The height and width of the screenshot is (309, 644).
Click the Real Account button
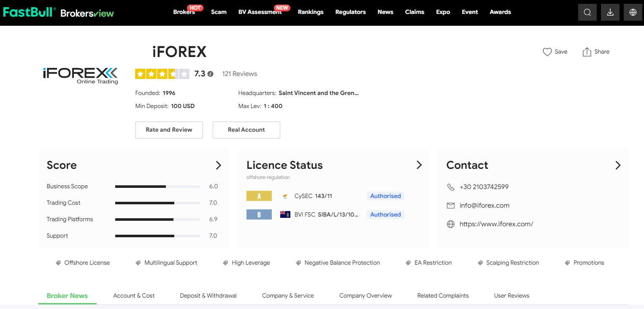246,130
